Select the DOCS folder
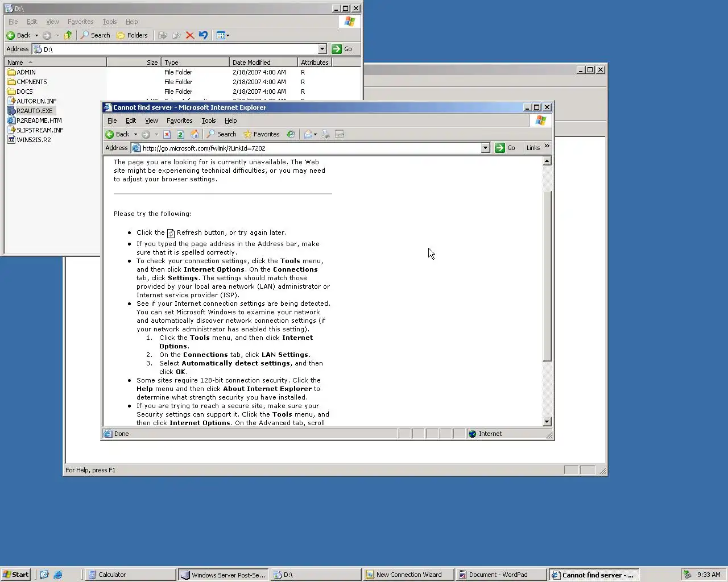The height and width of the screenshot is (582, 728). [20, 92]
